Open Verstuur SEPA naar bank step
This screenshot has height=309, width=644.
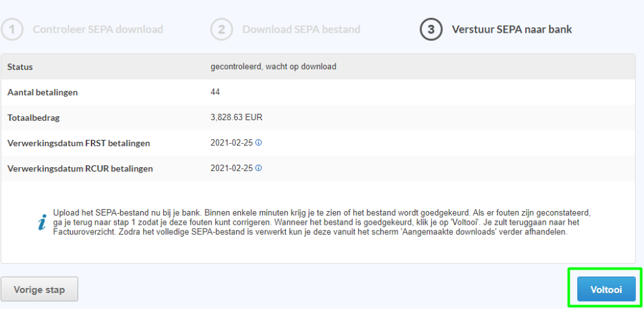tap(512, 30)
